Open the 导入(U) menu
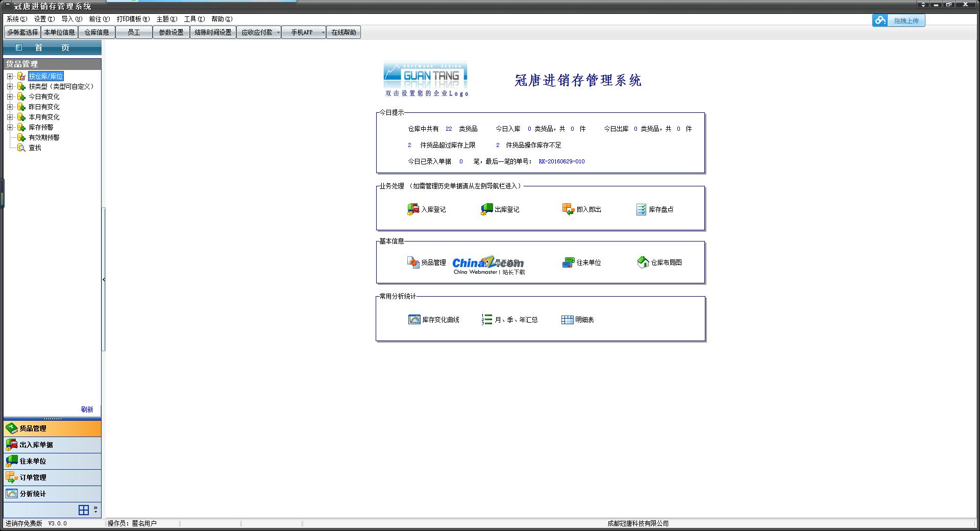Screen dimensions: 980x531 (72, 19)
